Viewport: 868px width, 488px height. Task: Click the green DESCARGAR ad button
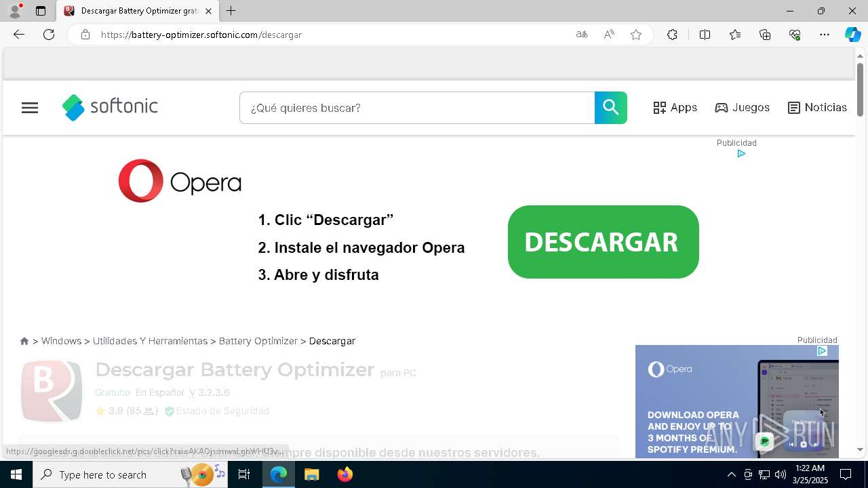603,242
